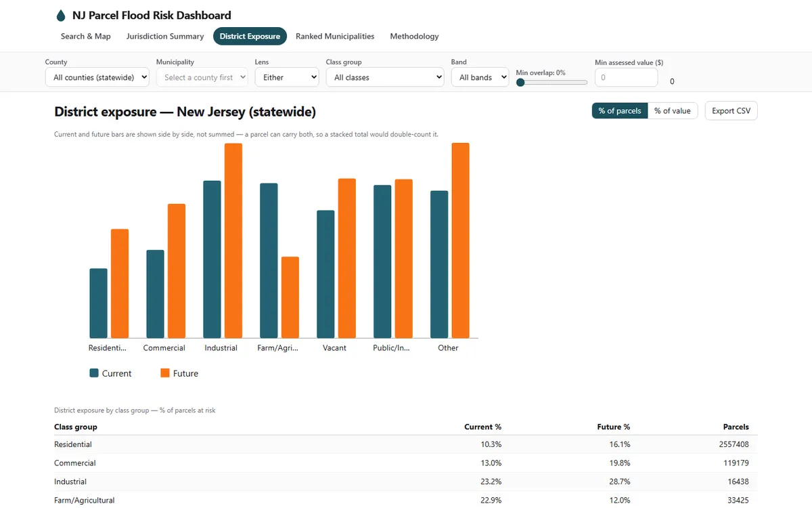Click the Other category current bar
This screenshot has height=508, width=812.
coord(439,264)
